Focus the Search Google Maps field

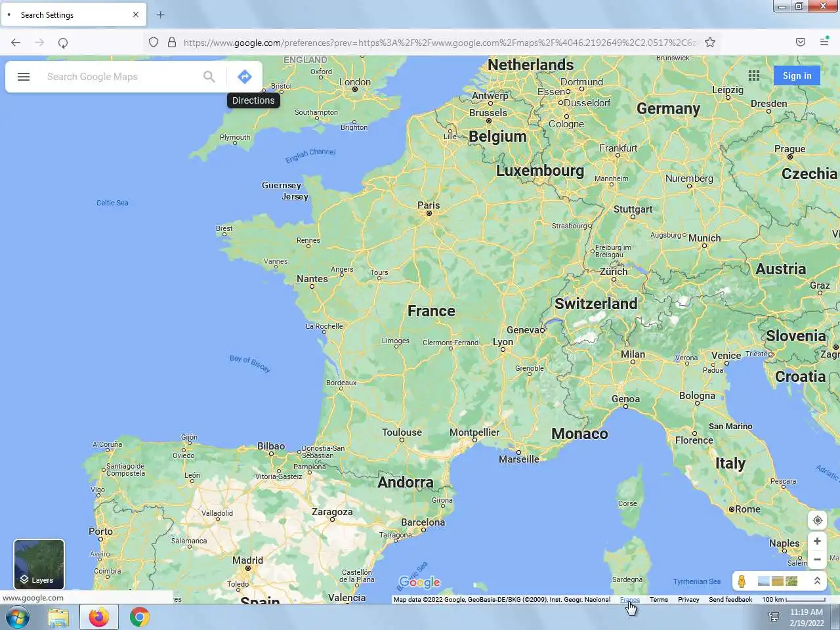click(x=121, y=77)
